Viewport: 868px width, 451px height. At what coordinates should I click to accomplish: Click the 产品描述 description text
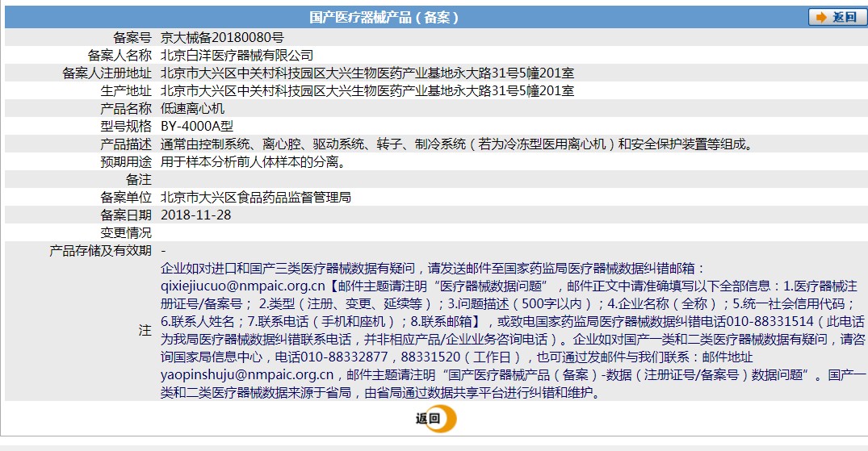click(457, 144)
